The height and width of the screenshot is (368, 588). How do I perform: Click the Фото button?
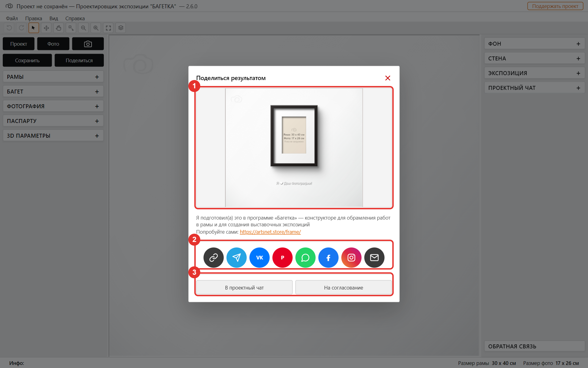pyautogui.click(x=53, y=44)
